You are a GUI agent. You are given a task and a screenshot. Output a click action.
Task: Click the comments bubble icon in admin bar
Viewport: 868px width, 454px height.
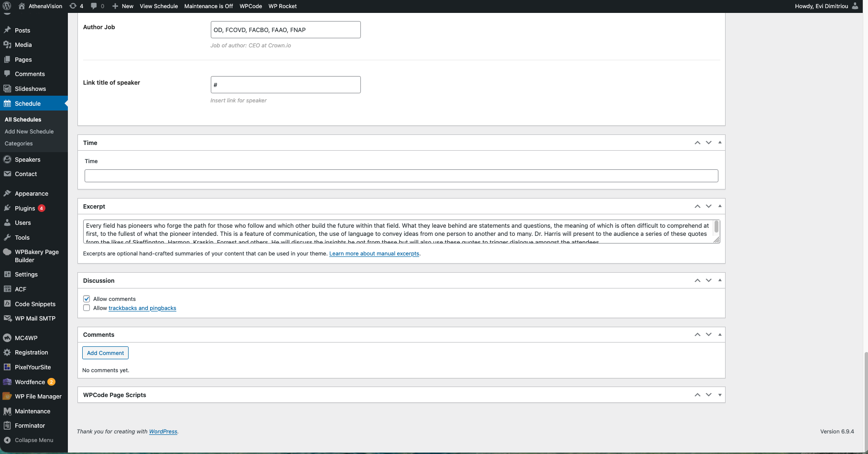coord(94,6)
